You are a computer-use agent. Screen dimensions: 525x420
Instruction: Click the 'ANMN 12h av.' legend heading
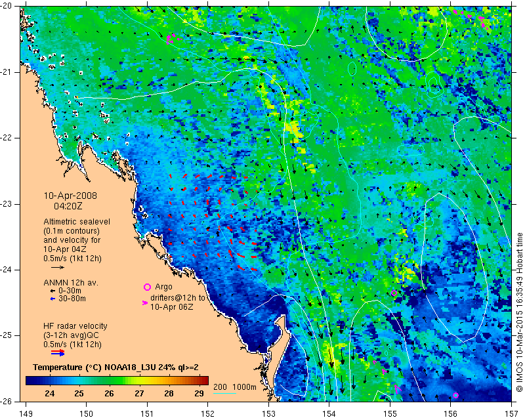71,283
